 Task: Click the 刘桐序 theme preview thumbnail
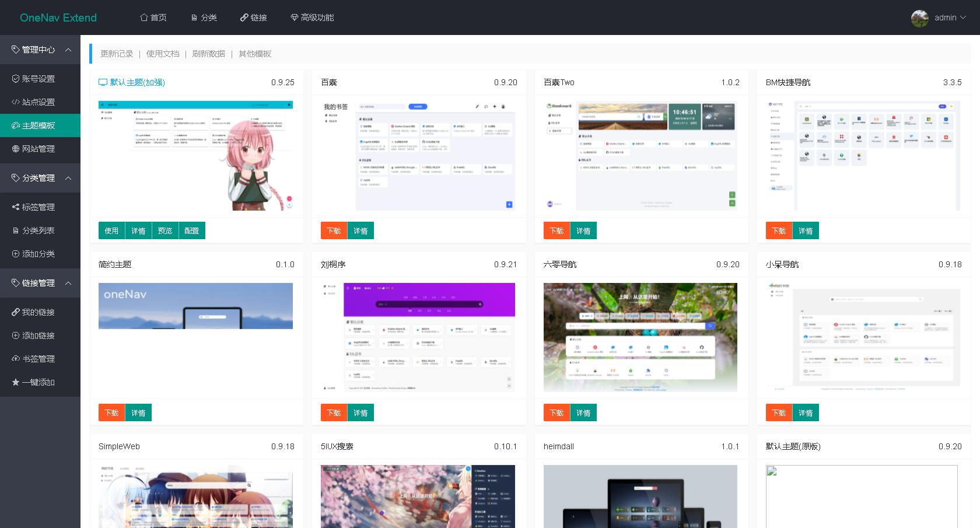pos(418,337)
